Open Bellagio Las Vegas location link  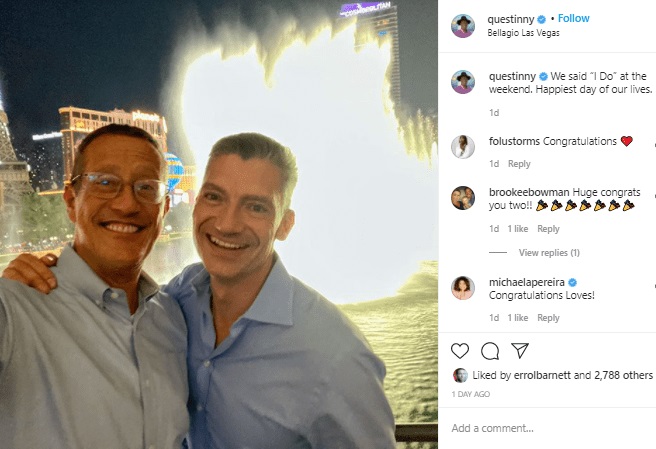[x=523, y=33]
